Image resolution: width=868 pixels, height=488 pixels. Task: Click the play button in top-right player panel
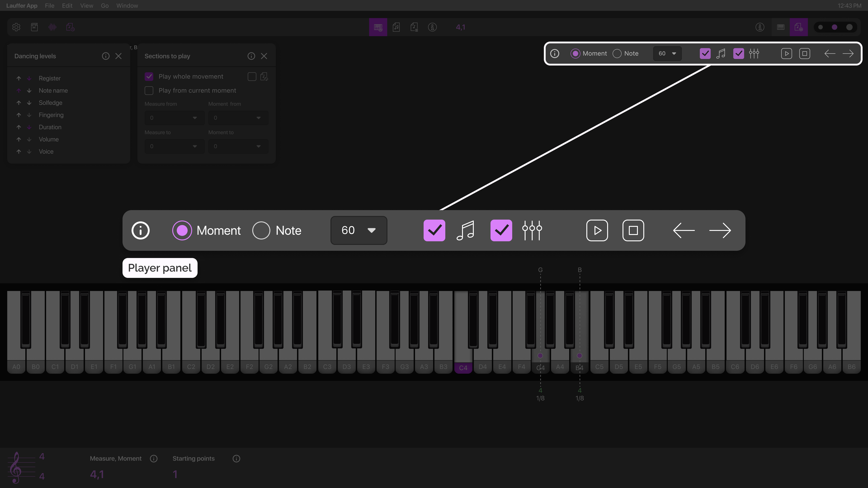point(786,54)
